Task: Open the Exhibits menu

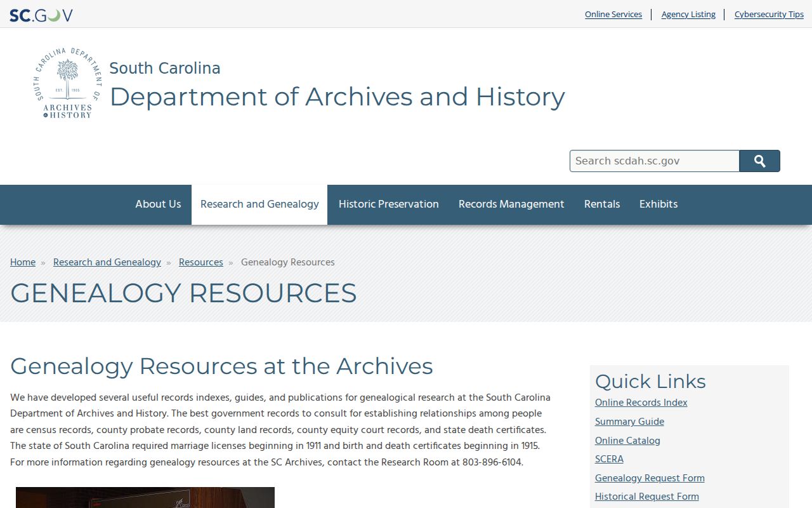Action: (x=658, y=204)
